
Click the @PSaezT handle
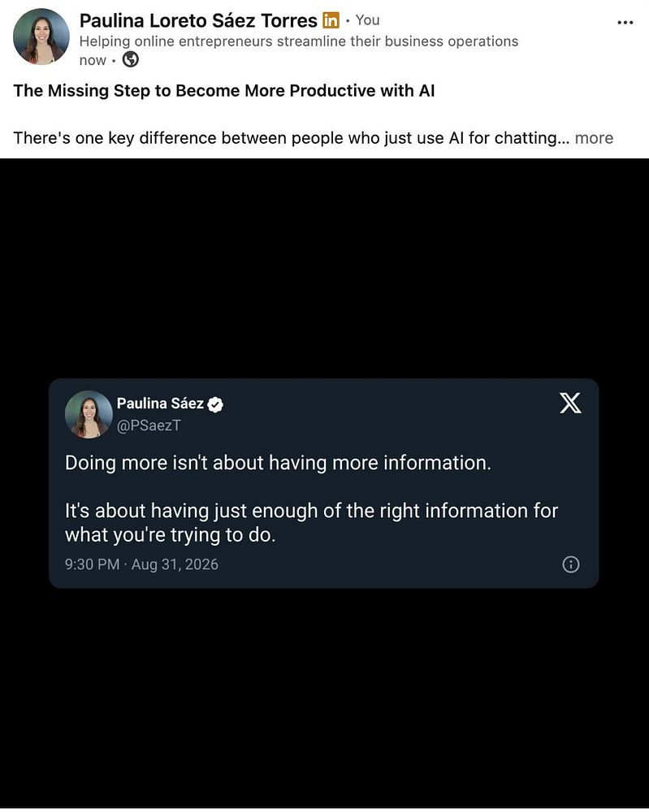149,425
